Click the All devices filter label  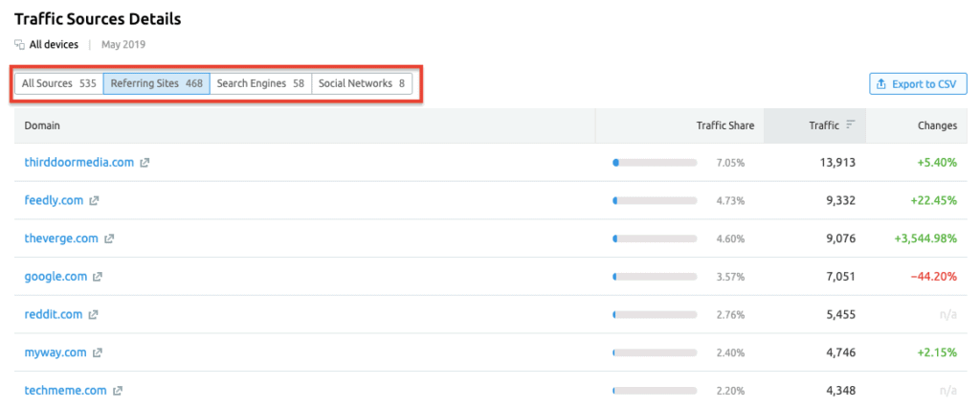pos(54,45)
